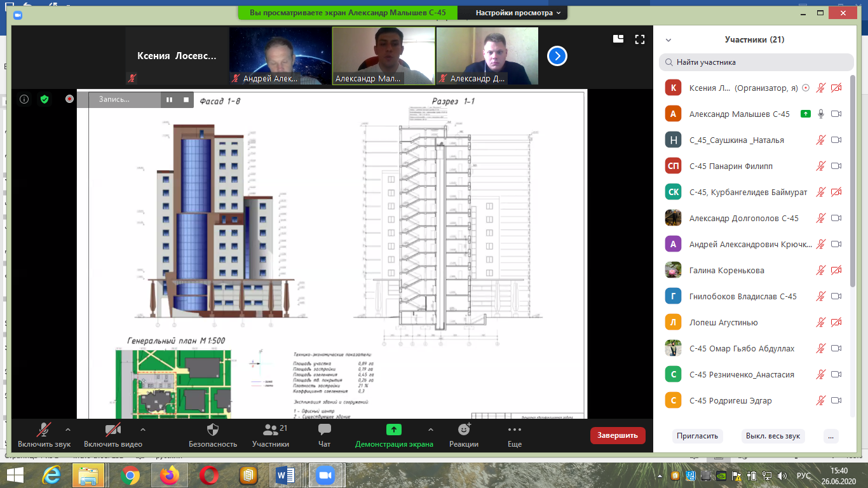Viewport: 868px width, 488px height.
Task: Open Google Chrome from taskbar
Action: pyautogui.click(x=130, y=475)
